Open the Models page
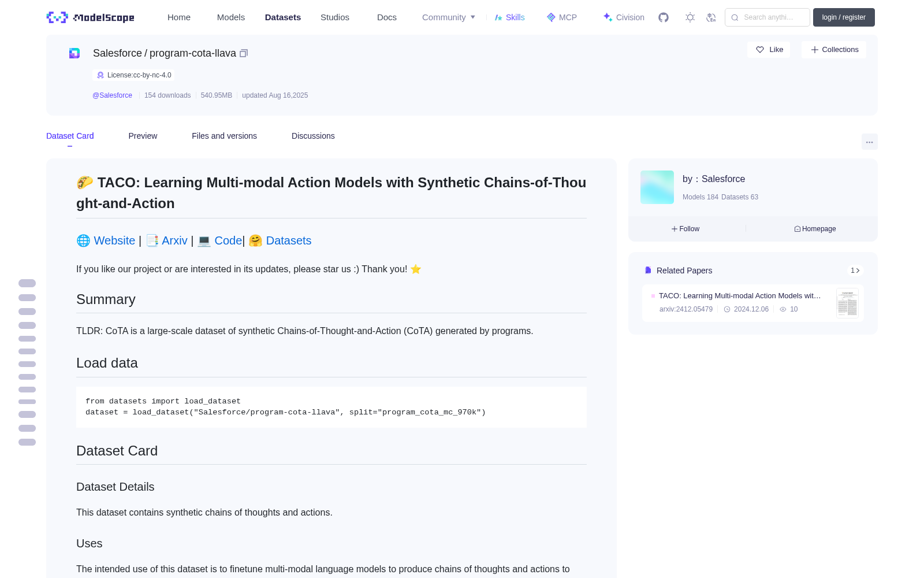924x578 pixels. tap(231, 17)
